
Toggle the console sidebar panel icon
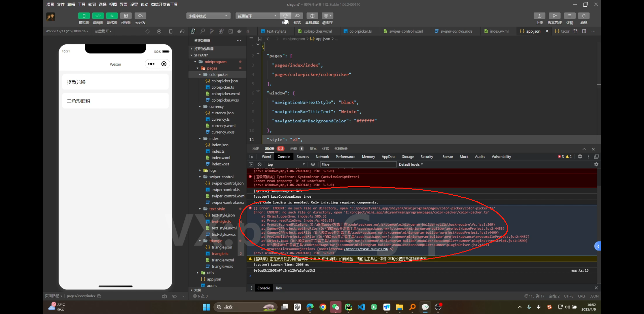[251, 164]
